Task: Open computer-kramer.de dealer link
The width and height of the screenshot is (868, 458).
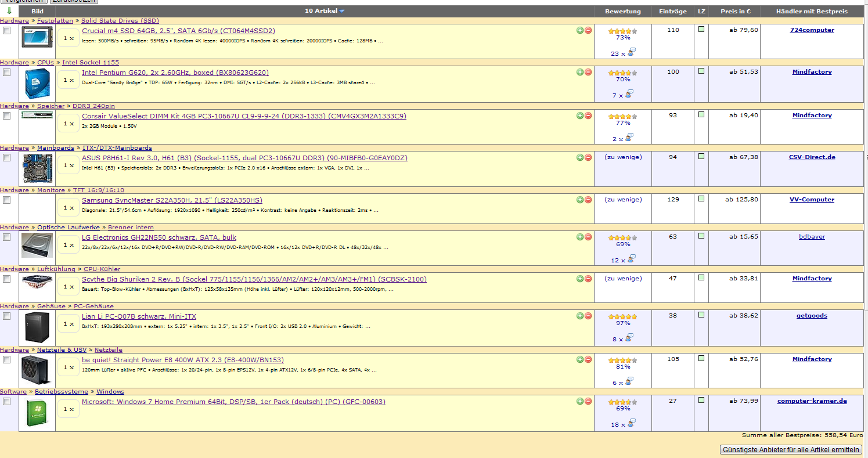Action: coord(812,401)
